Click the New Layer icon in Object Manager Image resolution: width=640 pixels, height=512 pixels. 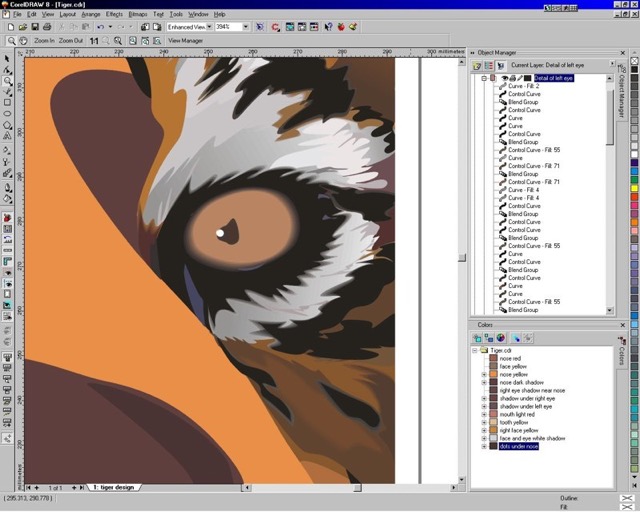click(x=477, y=66)
